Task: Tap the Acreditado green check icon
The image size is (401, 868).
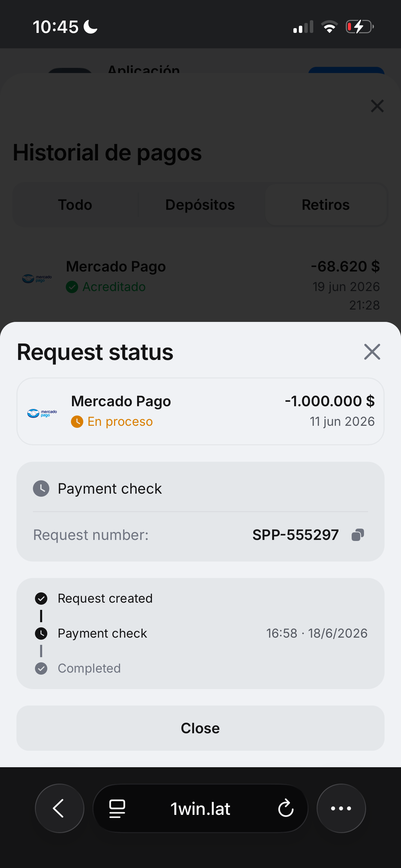Action: [72, 287]
